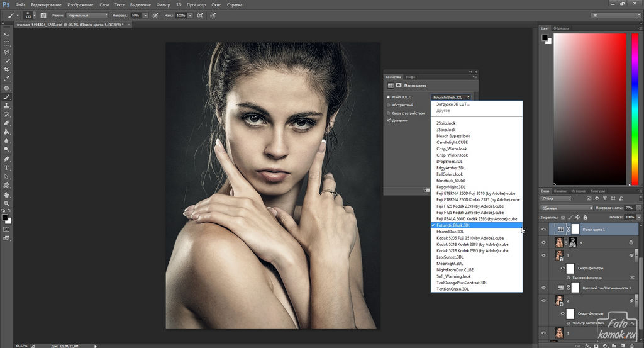Select the Pen tool
Image resolution: width=644 pixels, height=348 pixels.
(x=6, y=159)
